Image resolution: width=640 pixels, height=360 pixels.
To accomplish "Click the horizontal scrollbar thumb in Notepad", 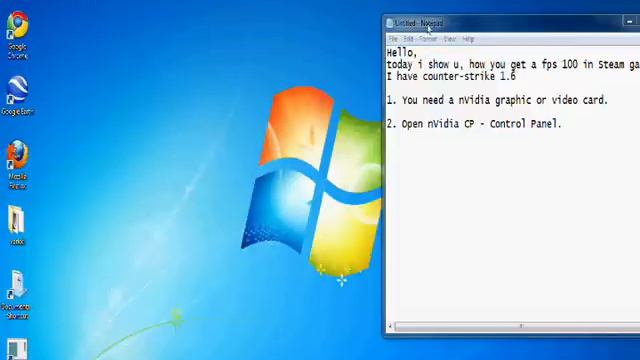I will tap(521, 326).
